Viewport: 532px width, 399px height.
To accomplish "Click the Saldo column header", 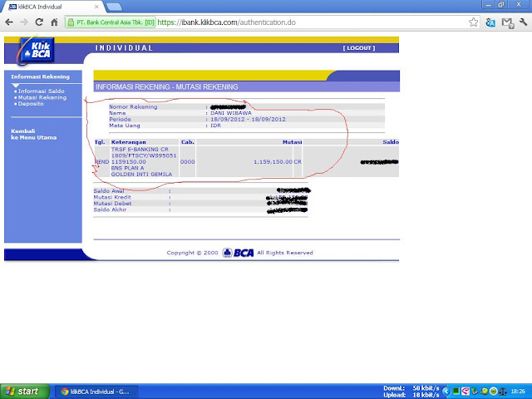I will [x=391, y=142].
